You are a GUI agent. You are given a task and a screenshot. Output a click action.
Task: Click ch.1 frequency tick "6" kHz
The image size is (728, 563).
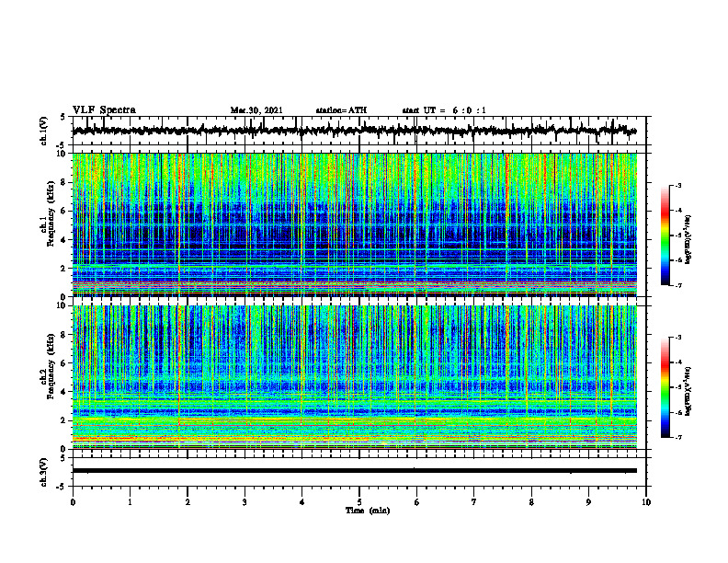[64, 211]
